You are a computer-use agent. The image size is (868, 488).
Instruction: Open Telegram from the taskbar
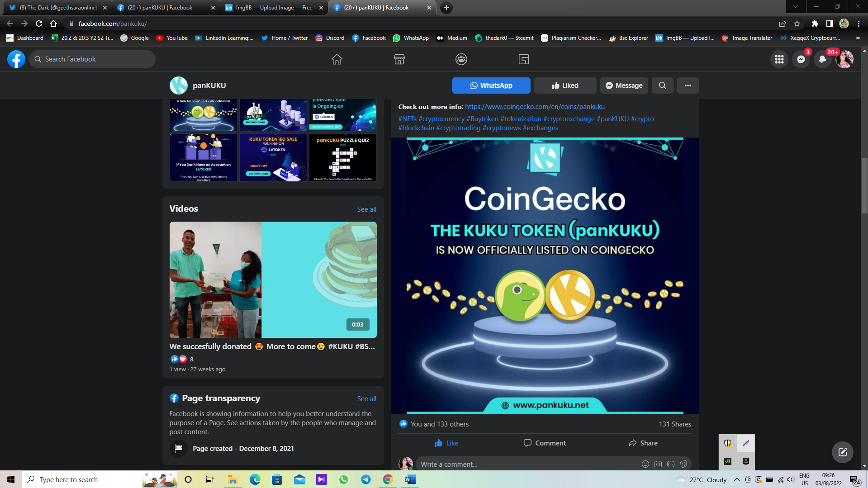pos(365,479)
